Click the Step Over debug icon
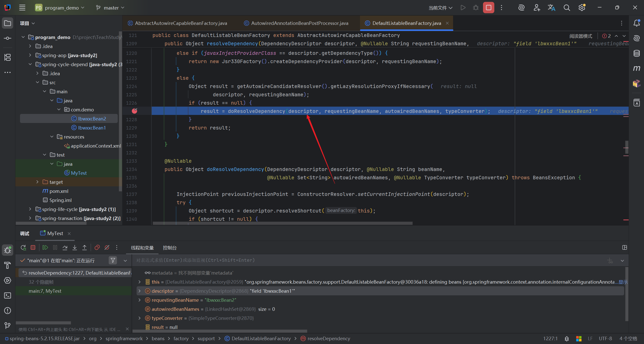Screen dimensions: 644x344 click(65, 248)
